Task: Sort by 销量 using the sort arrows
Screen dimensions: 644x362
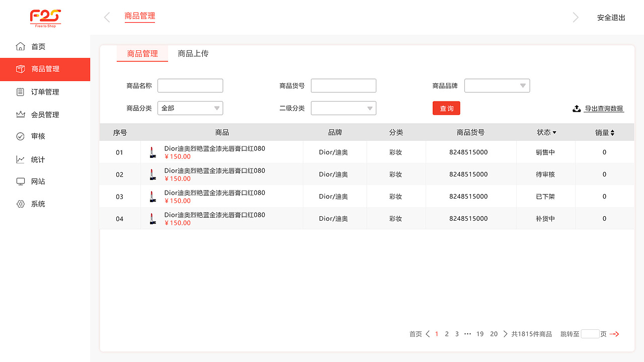Action: [612, 133]
